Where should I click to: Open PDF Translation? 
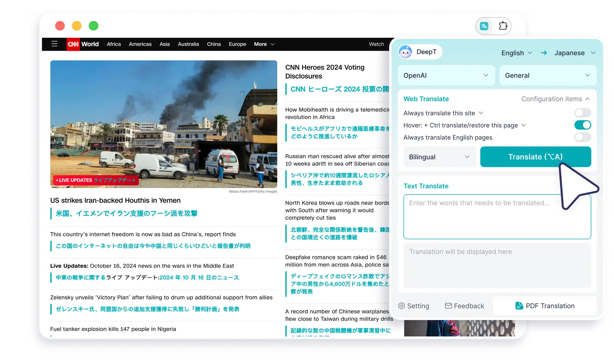pyautogui.click(x=545, y=306)
